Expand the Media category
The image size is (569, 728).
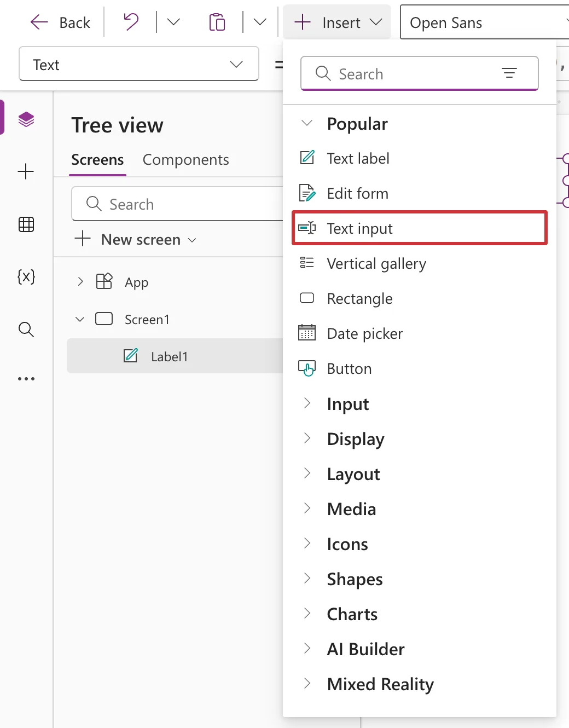point(307,509)
